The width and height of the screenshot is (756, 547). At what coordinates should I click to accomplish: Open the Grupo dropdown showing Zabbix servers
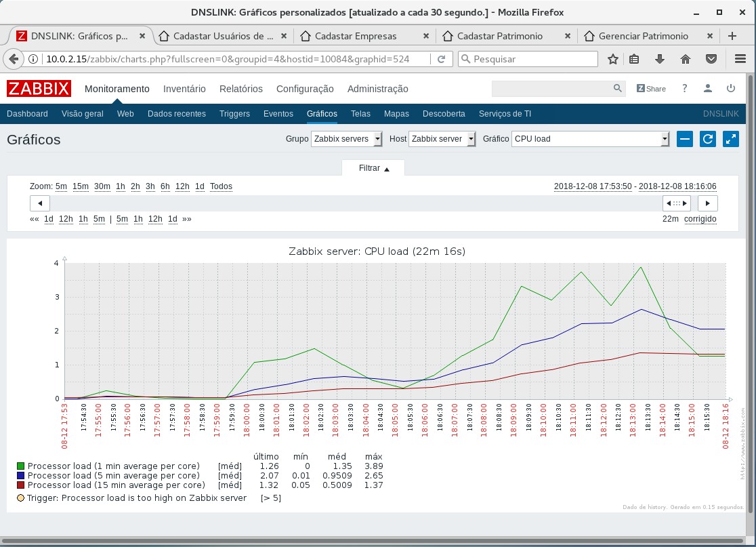(x=347, y=139)
